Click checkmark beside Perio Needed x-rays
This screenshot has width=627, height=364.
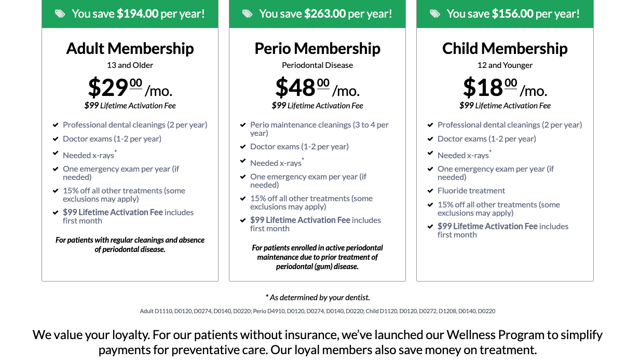243,161
